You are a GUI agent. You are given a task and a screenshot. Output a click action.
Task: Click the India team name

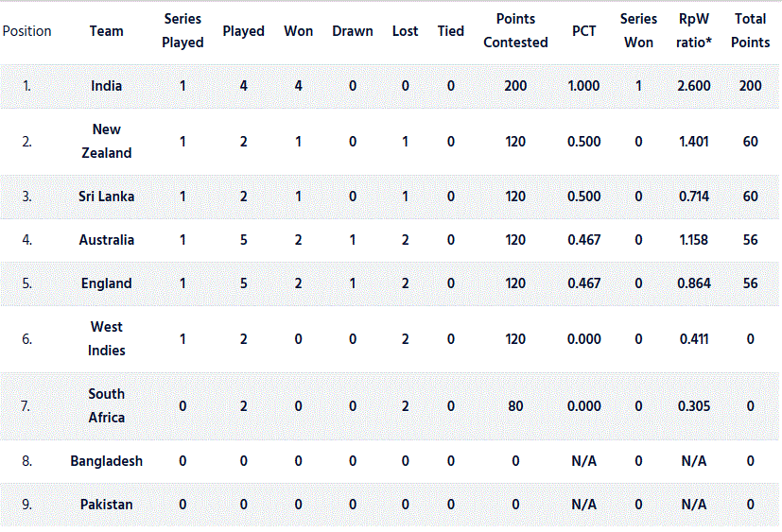[106, 86]
